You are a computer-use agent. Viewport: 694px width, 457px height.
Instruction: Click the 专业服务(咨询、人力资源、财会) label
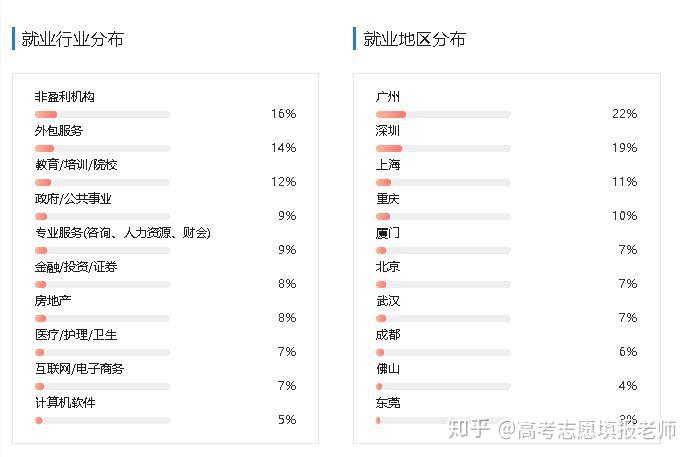click(x=123, y=233)
